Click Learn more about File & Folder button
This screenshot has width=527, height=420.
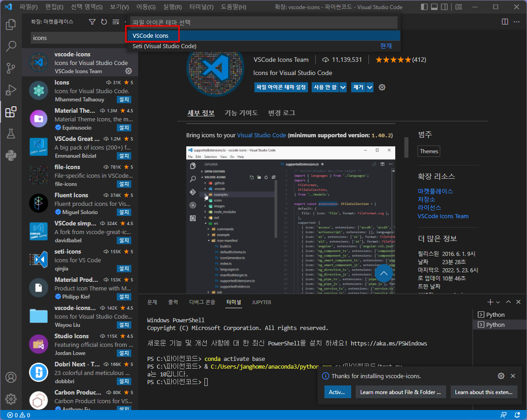click(400, 392)
